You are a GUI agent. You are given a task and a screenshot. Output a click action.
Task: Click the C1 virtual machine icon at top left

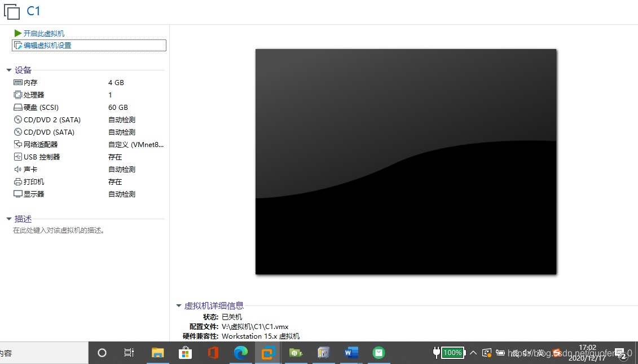click(x=11, y=11)
